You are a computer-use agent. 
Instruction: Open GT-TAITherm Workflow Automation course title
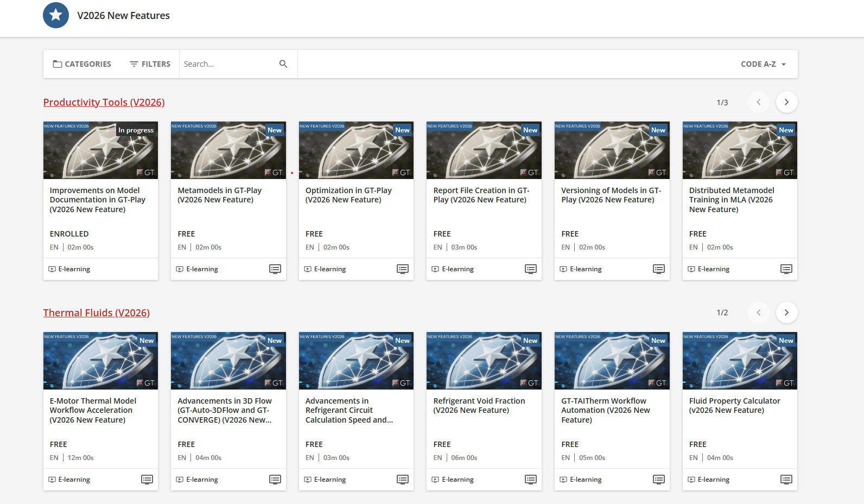(x=606, y=410)
